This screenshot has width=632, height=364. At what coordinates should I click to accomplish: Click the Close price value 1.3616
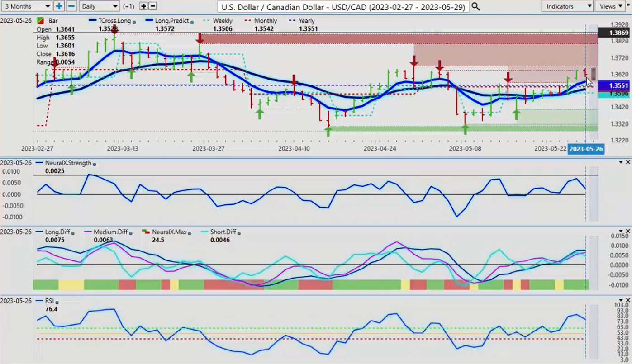coord(66,54)
